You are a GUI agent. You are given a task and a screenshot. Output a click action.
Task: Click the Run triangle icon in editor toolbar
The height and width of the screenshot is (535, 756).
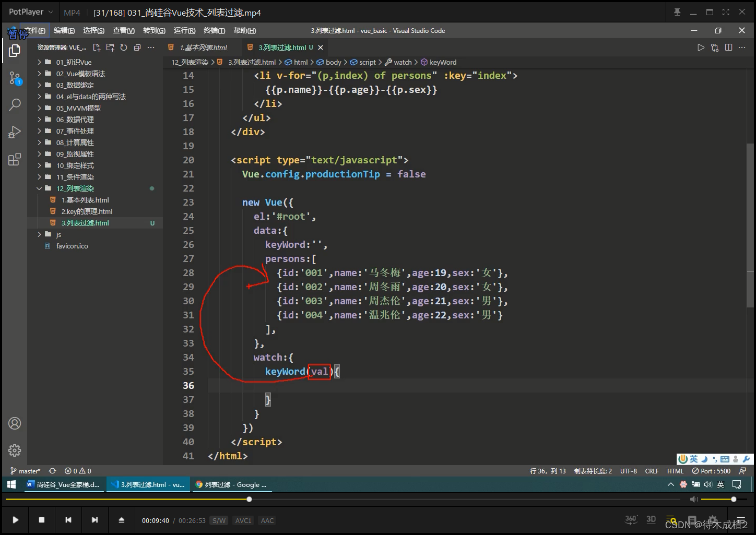pos(701,47)
